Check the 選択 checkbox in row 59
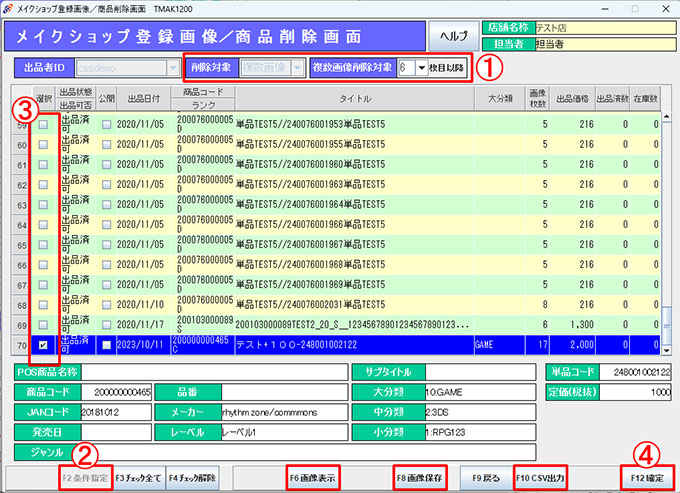The width and height of the screenshot is (680, 493). [x=42, y=125]
